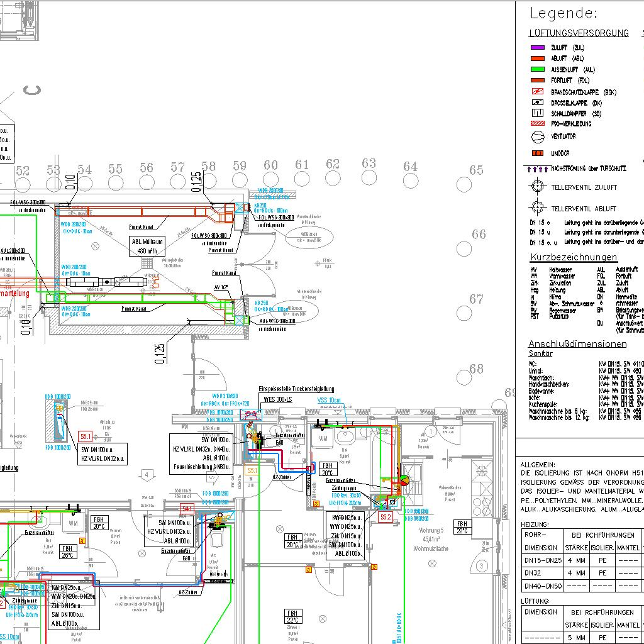644x644 pixels.
Task: Click the Ventilator symbol in the legend
Action: coord(537,136)
